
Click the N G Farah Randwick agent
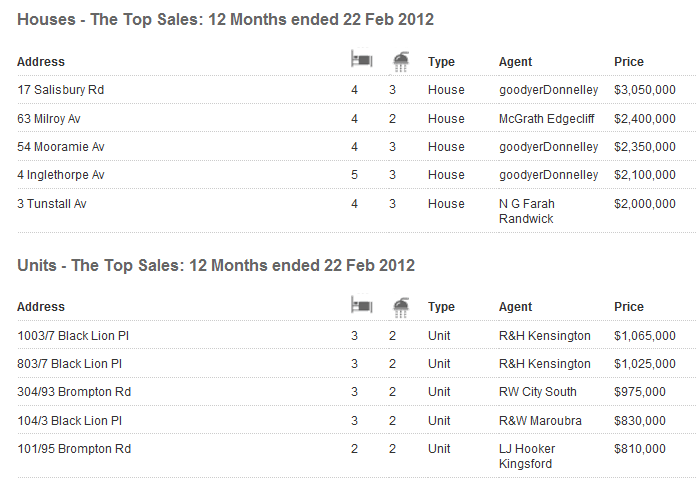527,211
